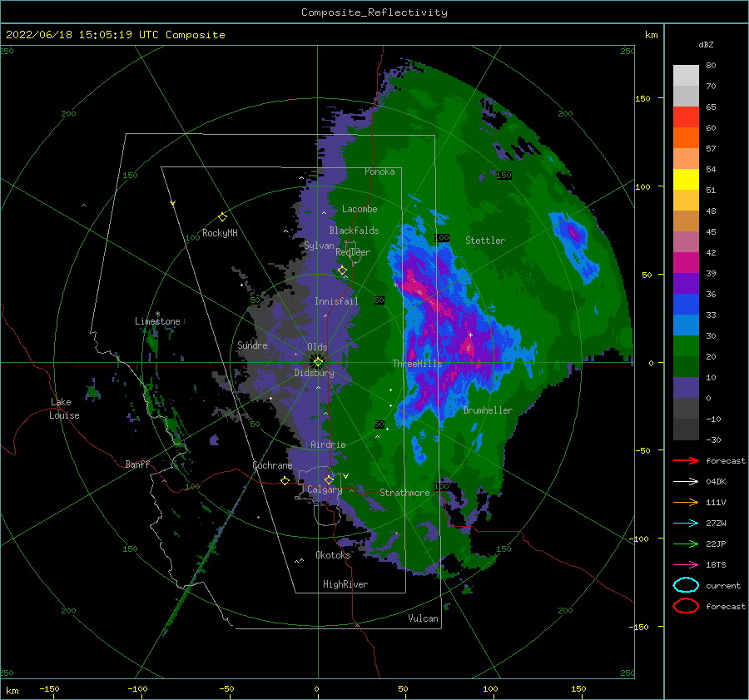749x700 pixels.
Task: Select the 51 dBZ yellow color swatch
Action: pyautogui.click(x=686, y=179)
